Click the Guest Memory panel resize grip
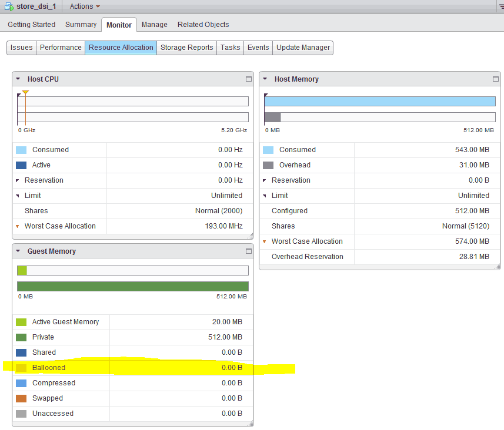Screen dimensions: 504x430 (251, 424)
